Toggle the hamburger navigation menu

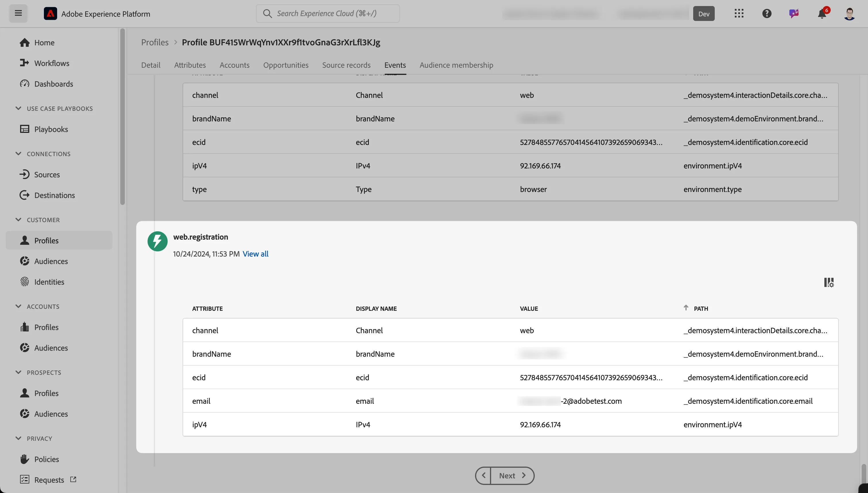(18, 13)
